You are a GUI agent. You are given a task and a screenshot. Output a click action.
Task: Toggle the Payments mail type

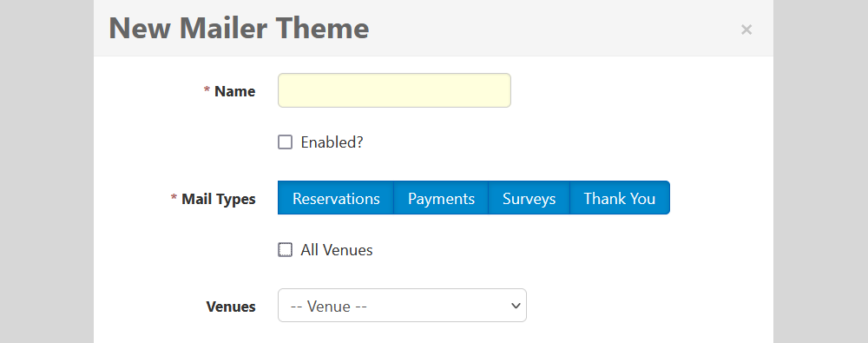[x=441, y=198]
